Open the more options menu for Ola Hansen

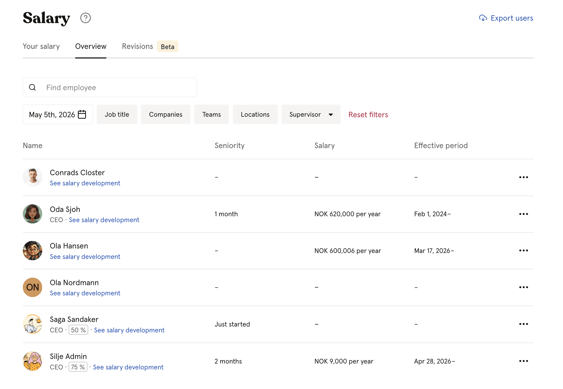[523, 250]
